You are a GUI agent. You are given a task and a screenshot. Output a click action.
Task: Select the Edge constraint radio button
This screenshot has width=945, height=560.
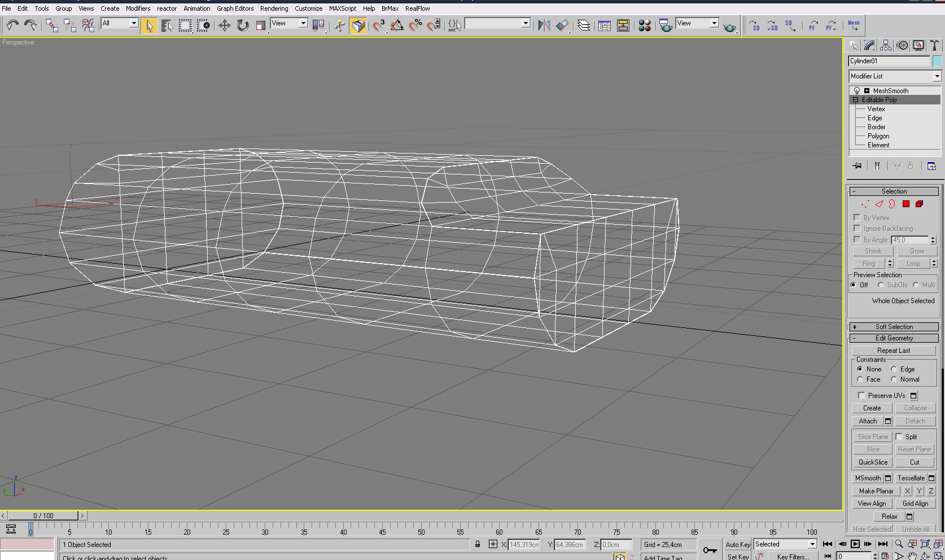[x=894, y=369]
